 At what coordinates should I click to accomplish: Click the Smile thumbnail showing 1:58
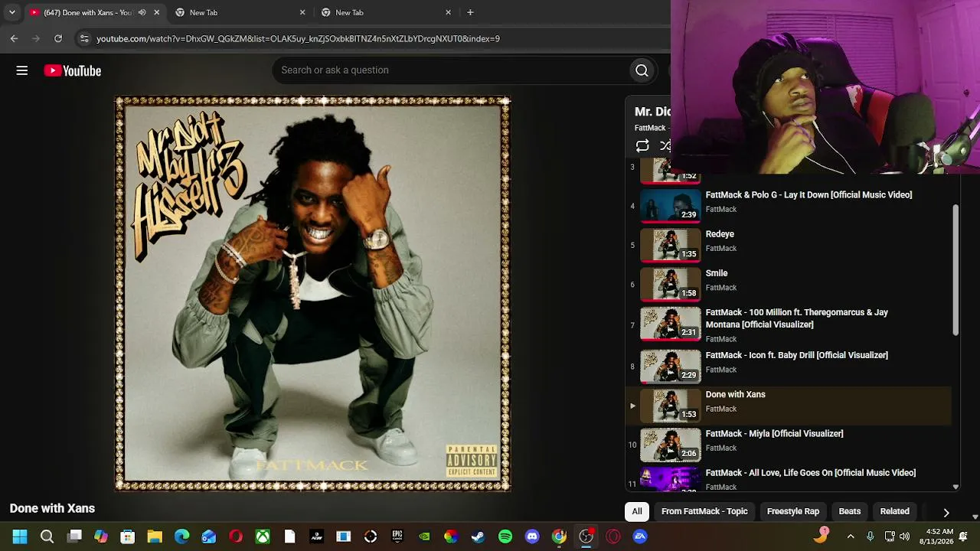pyautogui.click(x=671, y=284)
